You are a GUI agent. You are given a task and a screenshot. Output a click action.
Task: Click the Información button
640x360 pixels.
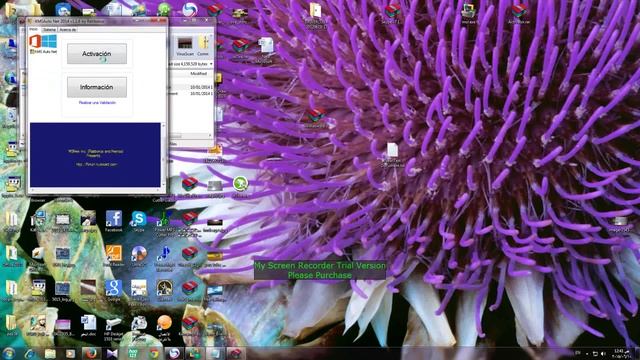click(97, 87)
